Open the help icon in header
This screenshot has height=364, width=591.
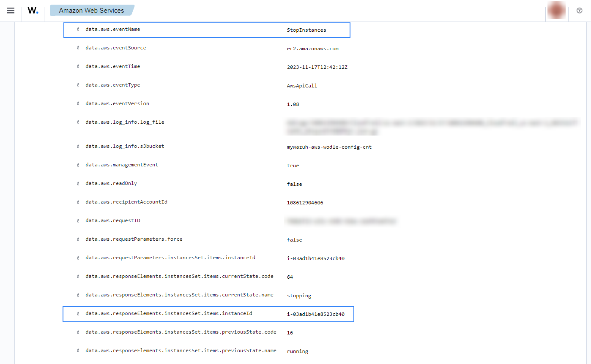579,11
